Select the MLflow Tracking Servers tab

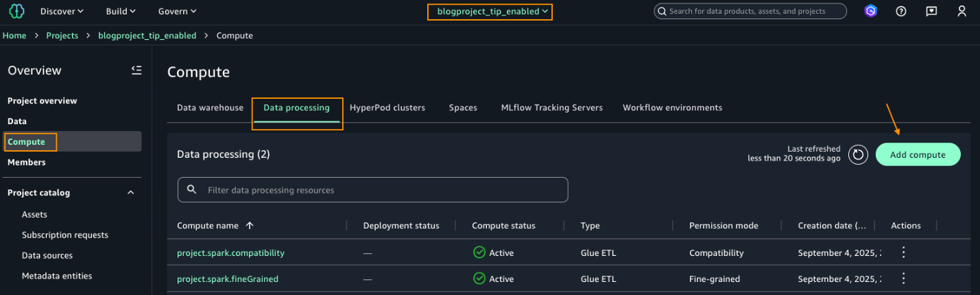[551, 108]
